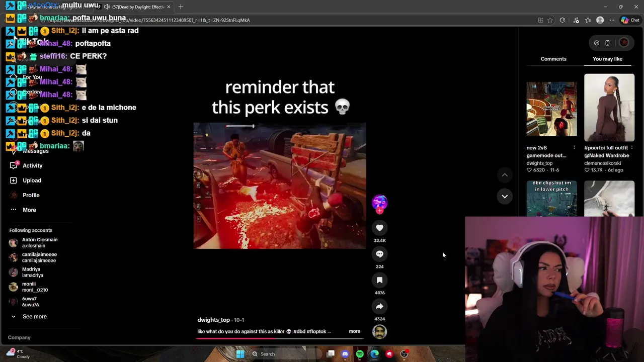Open browser profile account icon
The image size is (644, 362).
point(600,20)
